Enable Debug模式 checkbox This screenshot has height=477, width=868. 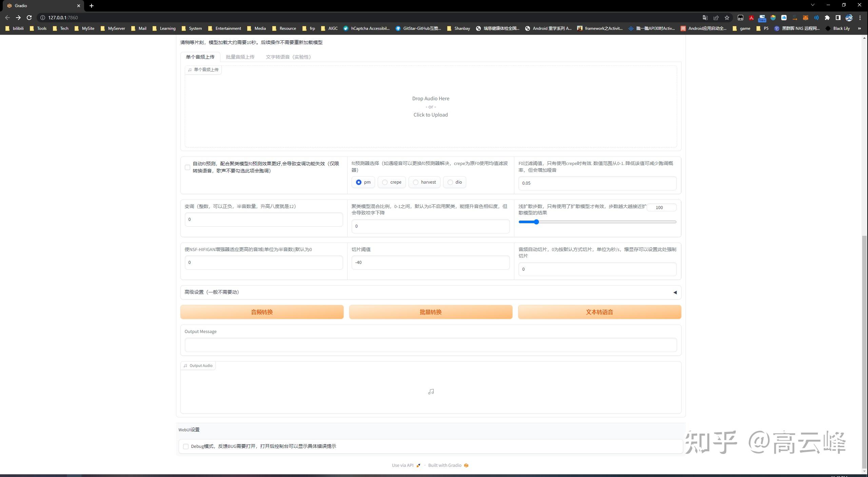pyautogui.click(x=185, y=446)
